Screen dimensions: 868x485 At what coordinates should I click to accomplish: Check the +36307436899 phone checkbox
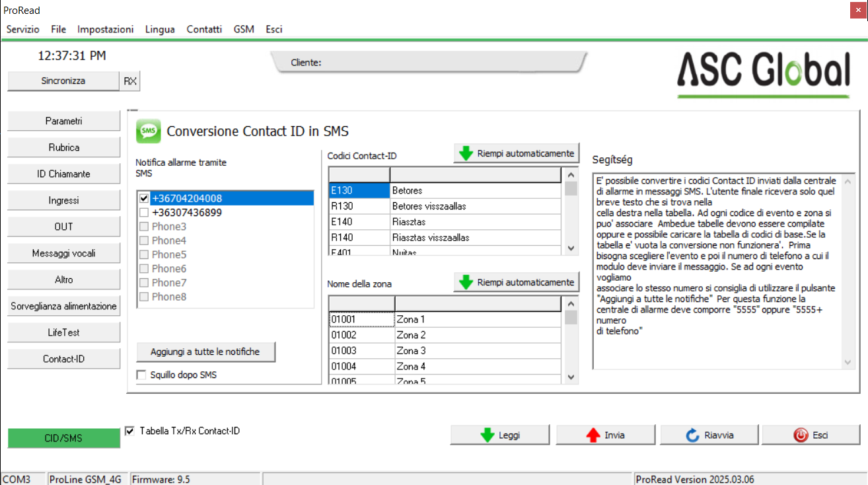point(144,213)
